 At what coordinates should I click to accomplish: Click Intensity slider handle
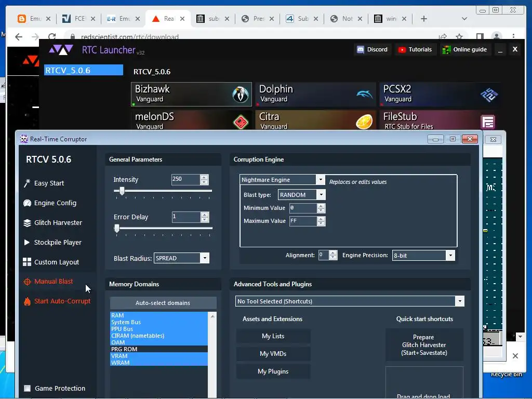pos(122,191)
